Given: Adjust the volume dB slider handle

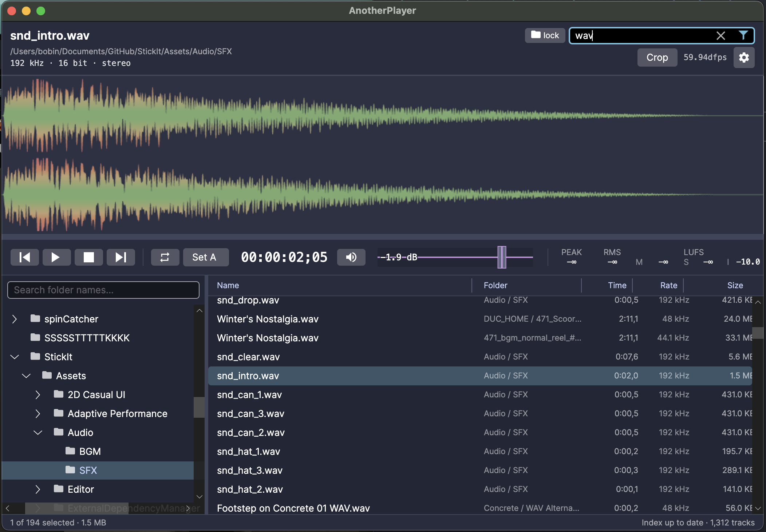Looking at the screenshot, I should (x=502, y=257).
